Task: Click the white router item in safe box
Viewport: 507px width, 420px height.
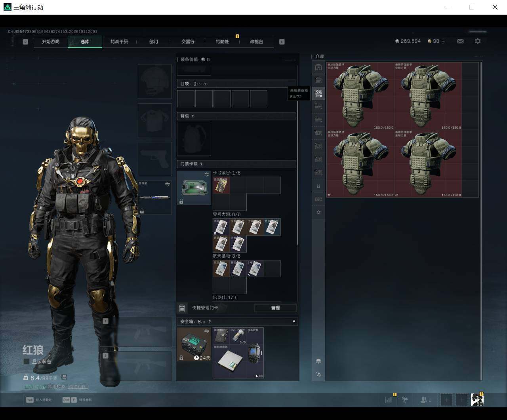Action: tap(230, 361)
